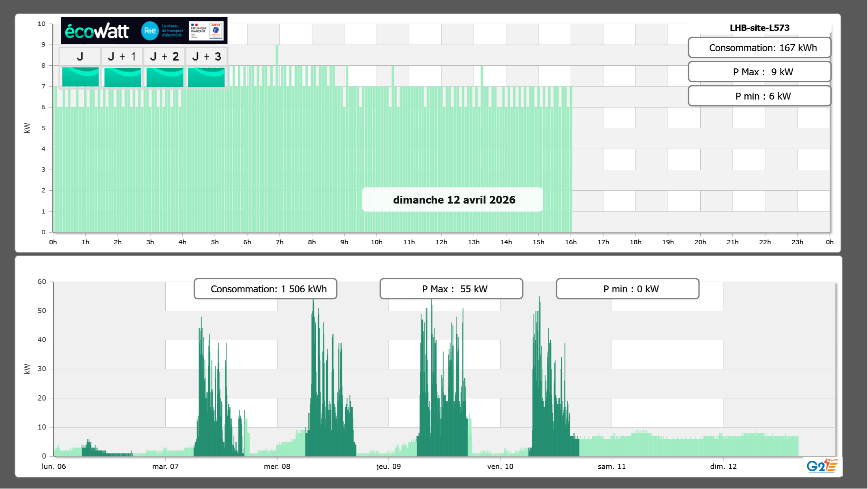Image resolution: width=868 pixels, height=489 pixels.
Task: Click the LHB-site-L573 site title
Action: pos(759,28)
